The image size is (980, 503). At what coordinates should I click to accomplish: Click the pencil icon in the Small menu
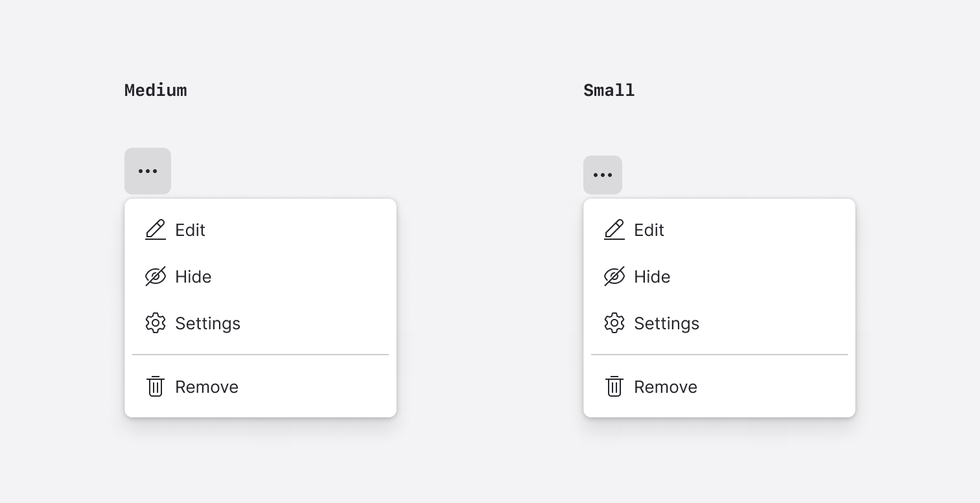coord(614,229)
